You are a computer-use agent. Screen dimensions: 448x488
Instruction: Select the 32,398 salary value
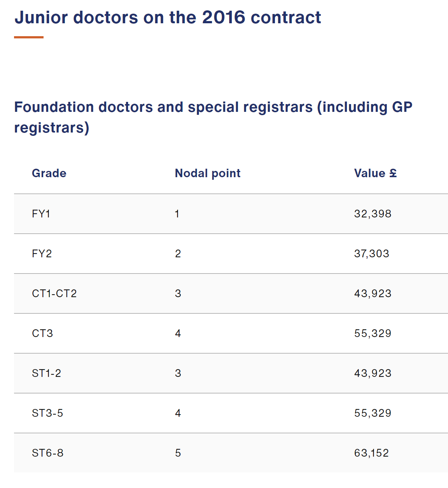pos(373,214)
